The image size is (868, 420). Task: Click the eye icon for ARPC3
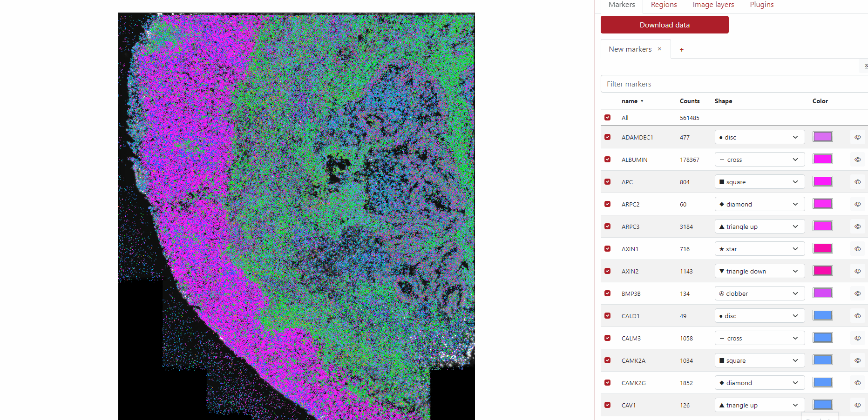[857, 227]
